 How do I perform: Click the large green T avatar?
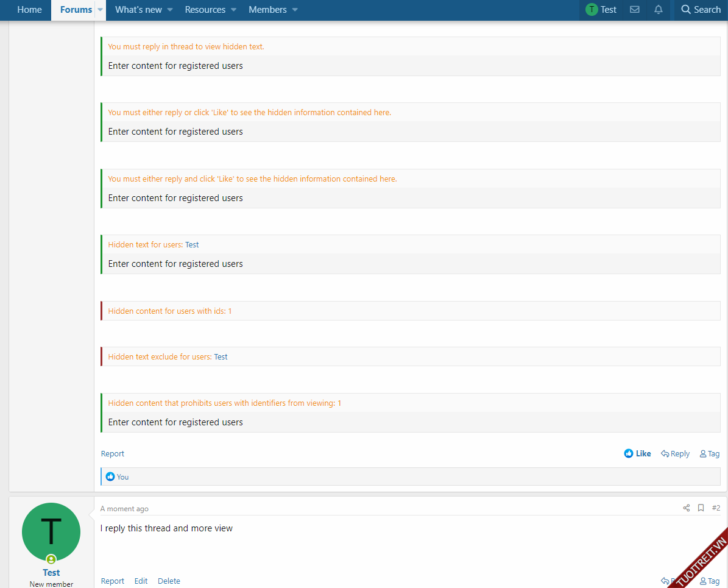click(51, 531)
